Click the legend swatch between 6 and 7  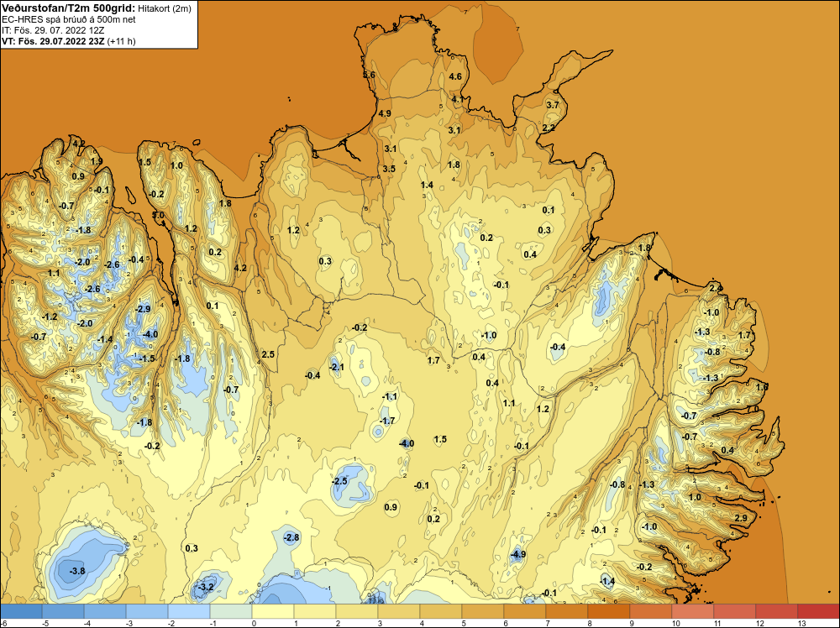(x=525, y=611)
